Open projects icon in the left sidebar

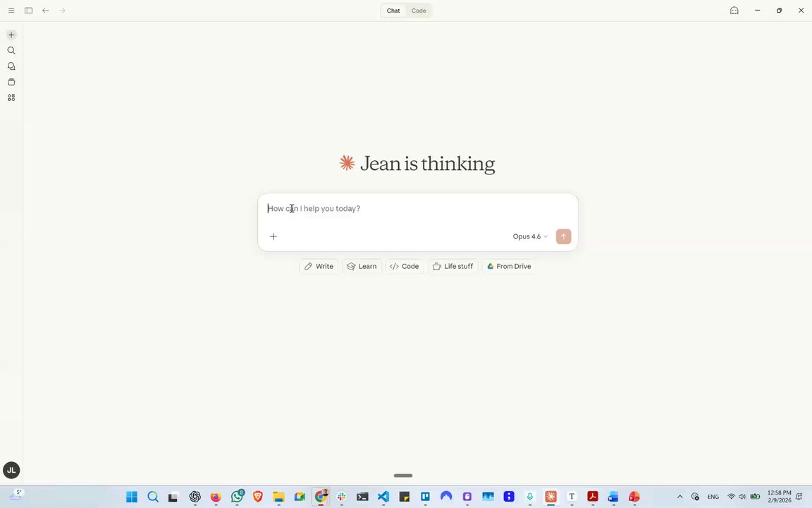[11, 82]
